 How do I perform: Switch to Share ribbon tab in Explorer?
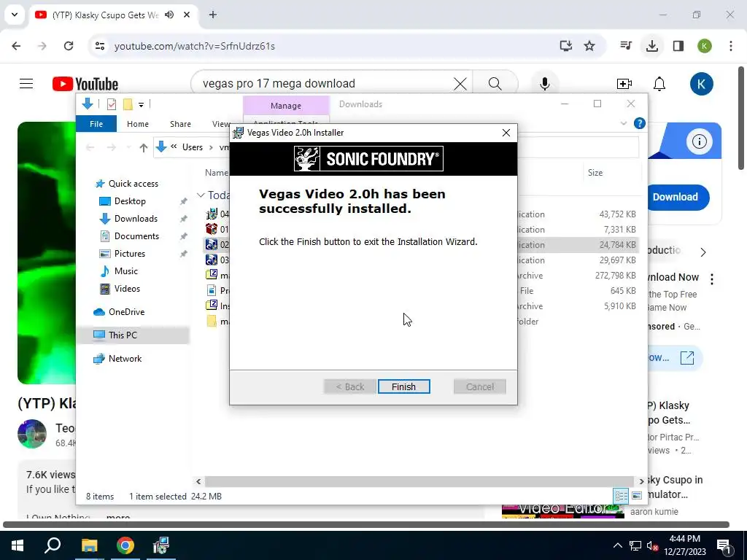[x=180, y=124]
